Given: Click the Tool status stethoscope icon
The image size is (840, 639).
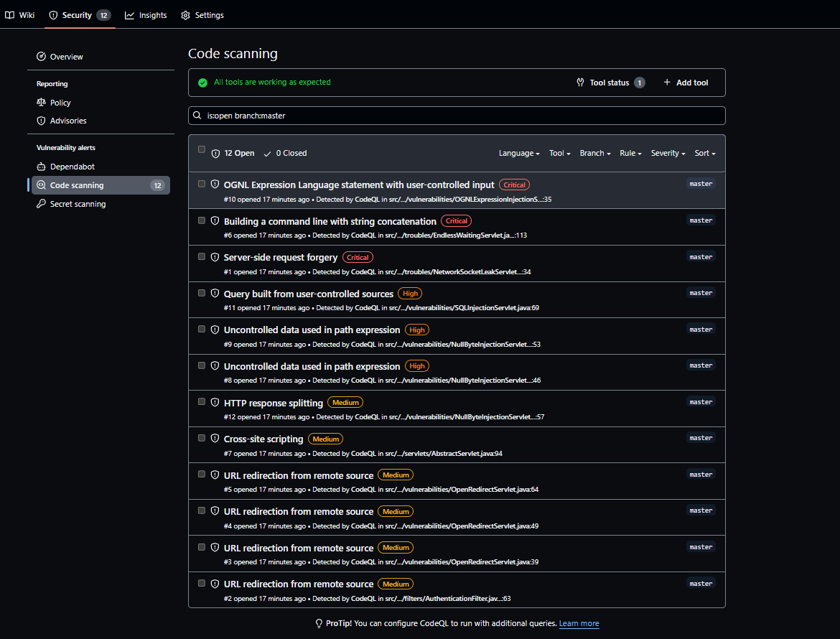Looking at the screenshot, I should click(x=580, y=83).
